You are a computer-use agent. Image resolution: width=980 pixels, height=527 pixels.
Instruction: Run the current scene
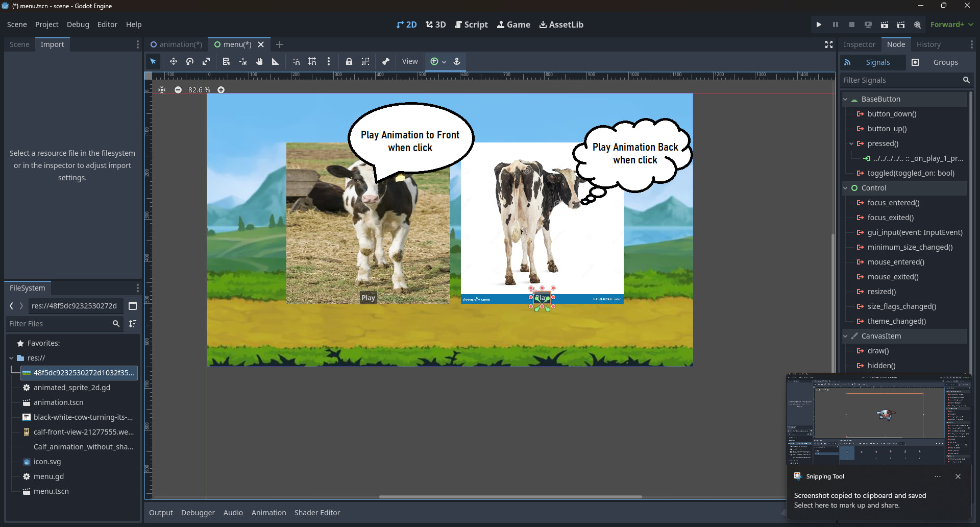(x=885, y=25)
